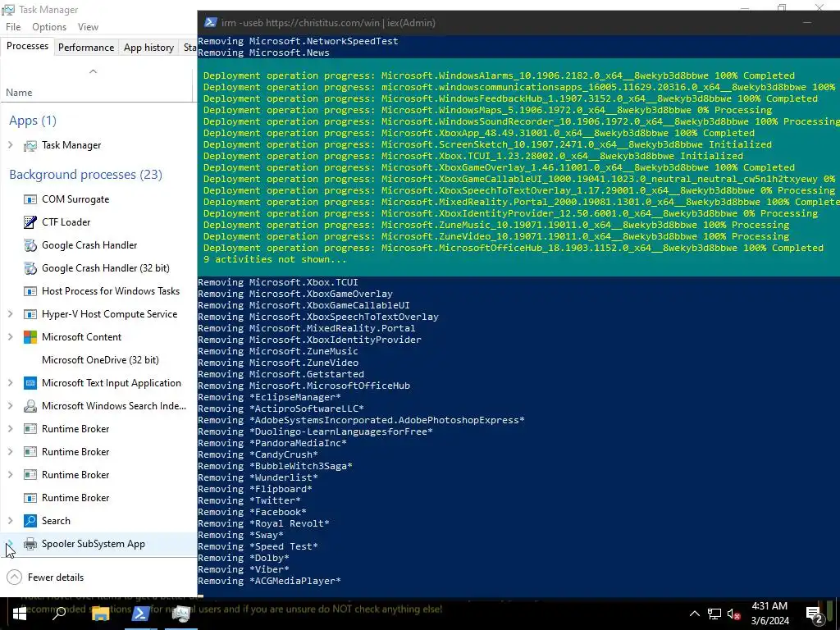840x630 pixels.
Task: Click the Microsoft Text Input Application icon
Action: (x=30, y=383)
